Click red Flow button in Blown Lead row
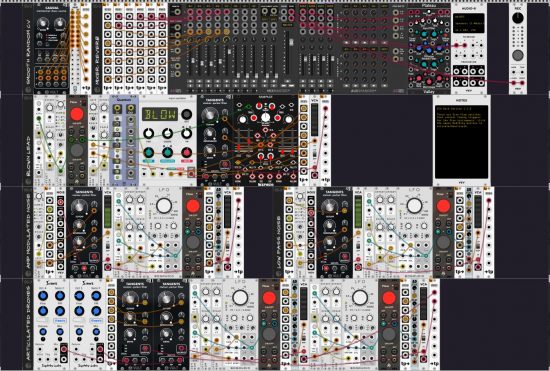 (x=77, y=114)
